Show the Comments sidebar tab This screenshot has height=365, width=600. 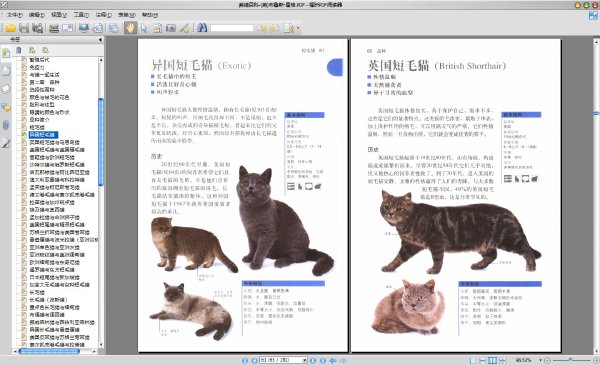[x=6, y=108]
